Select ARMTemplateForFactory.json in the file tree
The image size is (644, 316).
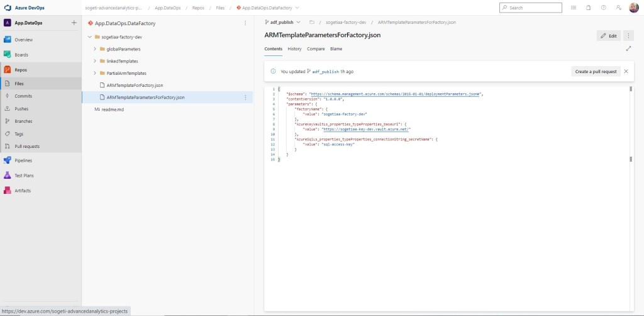tap(135, 85)
